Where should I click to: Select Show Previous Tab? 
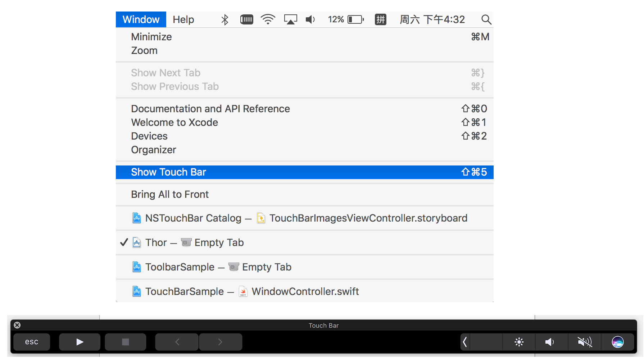coord(305,86)
